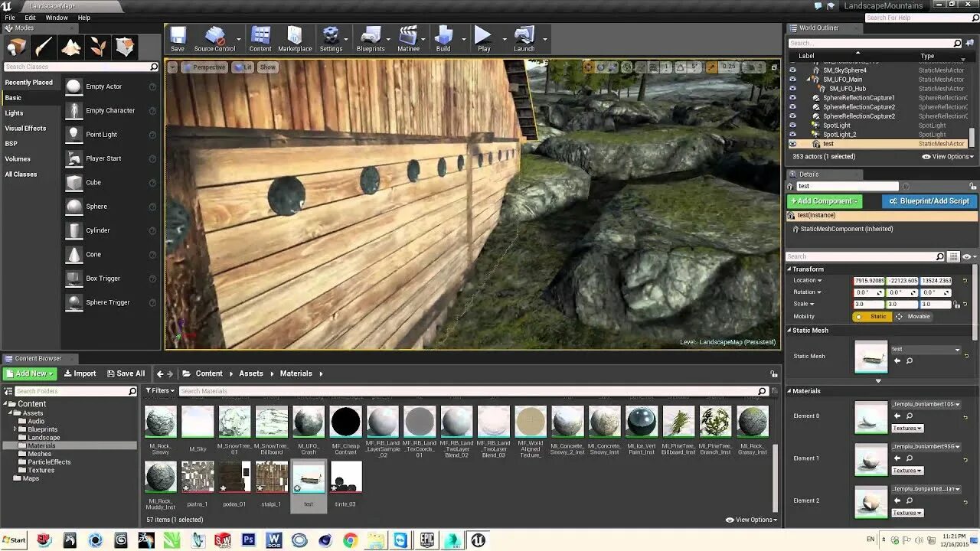
Task: Select the M_Ice_Vert Paint_Inst material thumbnail
Action: click(642, 422)
